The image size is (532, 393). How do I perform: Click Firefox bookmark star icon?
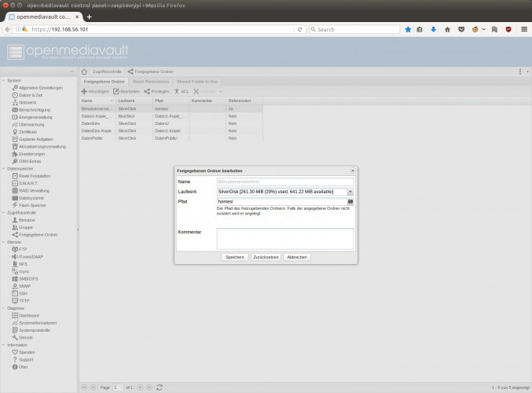(408, 30)
